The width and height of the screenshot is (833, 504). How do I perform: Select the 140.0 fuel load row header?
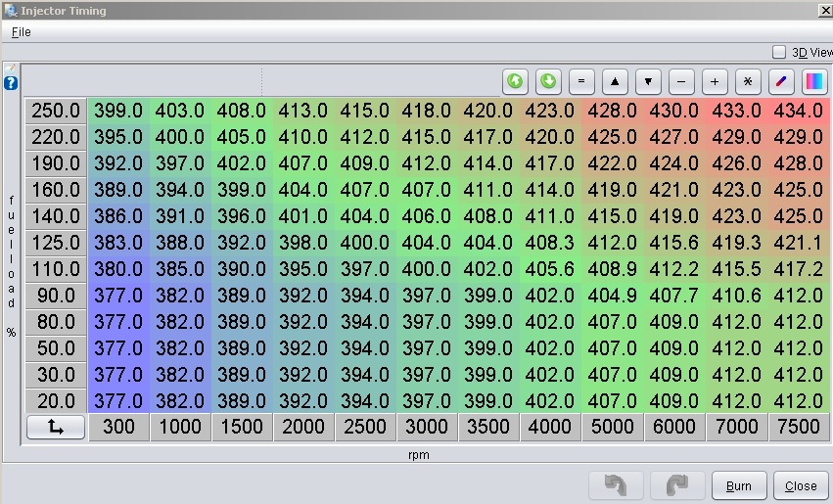click(56, 216)
